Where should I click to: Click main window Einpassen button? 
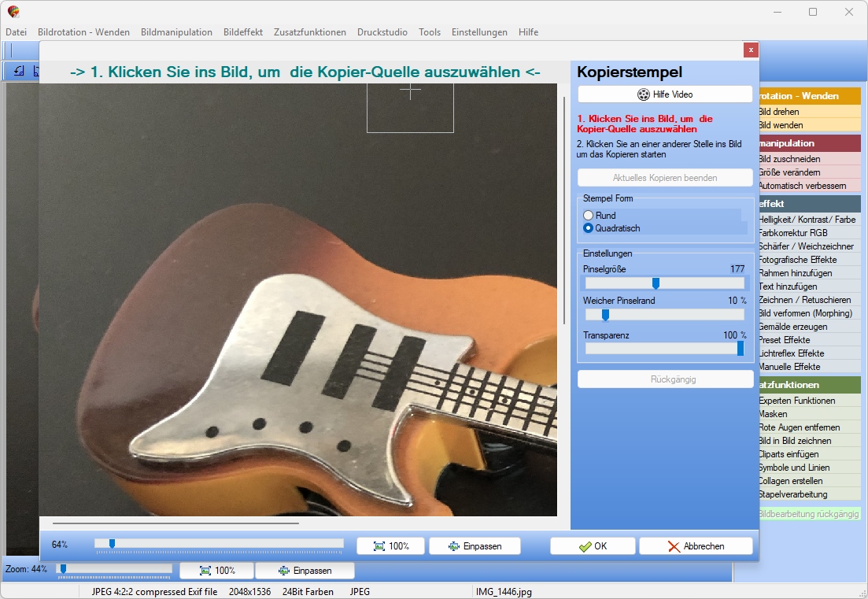tap(305, 570)
